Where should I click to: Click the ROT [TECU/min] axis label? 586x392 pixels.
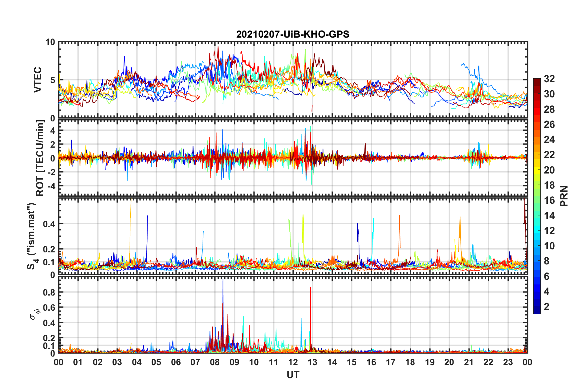pos(40,158)
